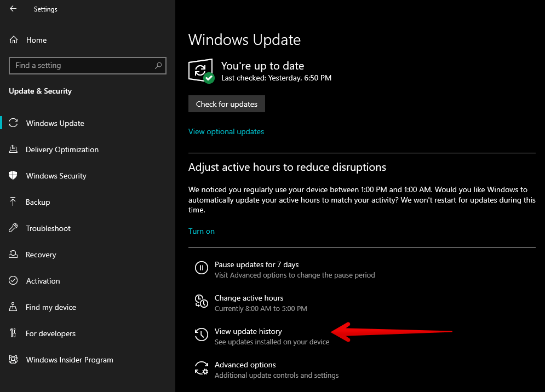The height and width of the screenshot is (392, 545).
Task: Click 'Adjust active hours to reduce disruptions' heading
Action: click(x=287, y=167)
